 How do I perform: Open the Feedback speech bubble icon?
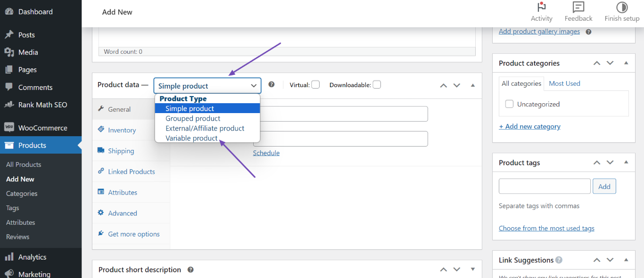(578, 7)
